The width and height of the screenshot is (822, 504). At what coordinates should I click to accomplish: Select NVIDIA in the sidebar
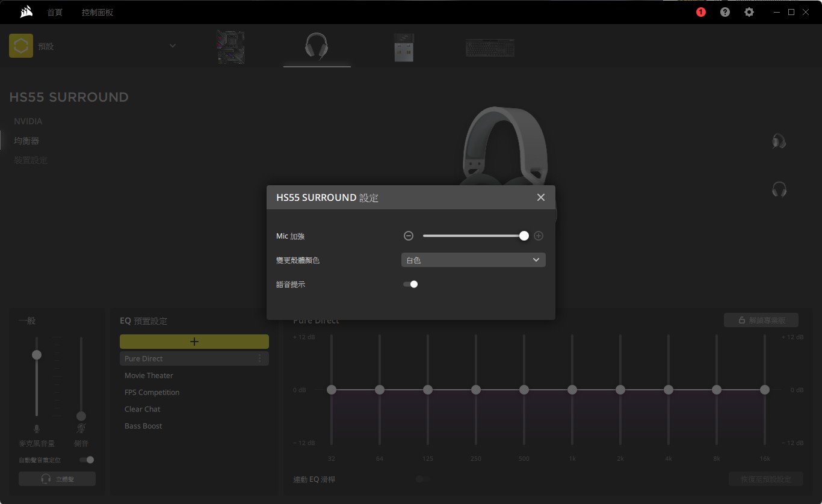click(28, 121)
